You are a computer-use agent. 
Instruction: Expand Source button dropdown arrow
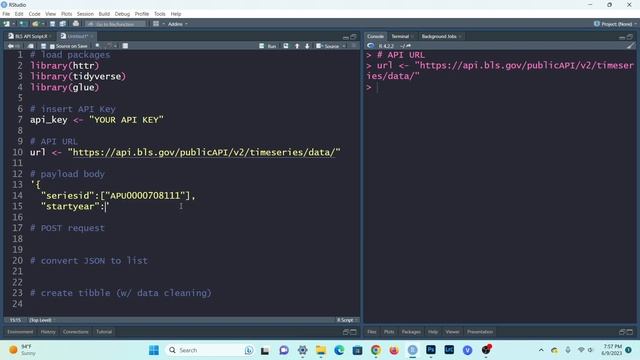tap(344, 46)
